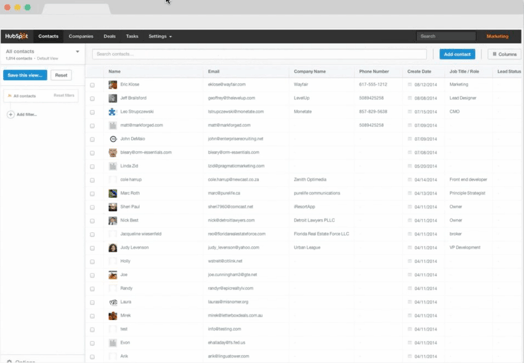The width and height of the screenshot is (524, 363).
Task: Select the Marc Roth row checkbox
Action: (x=92, y=194)
